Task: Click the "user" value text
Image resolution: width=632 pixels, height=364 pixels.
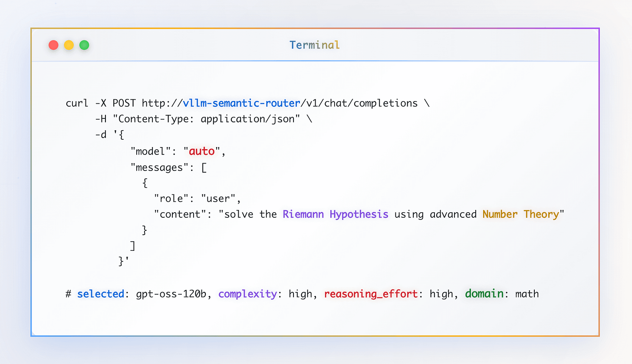Action: 217,199
